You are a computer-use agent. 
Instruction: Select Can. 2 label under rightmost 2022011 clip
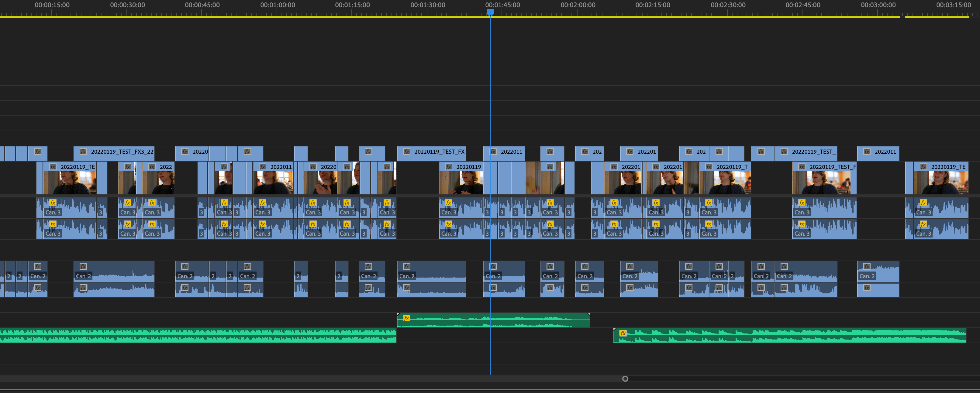(x=867, y=276)
